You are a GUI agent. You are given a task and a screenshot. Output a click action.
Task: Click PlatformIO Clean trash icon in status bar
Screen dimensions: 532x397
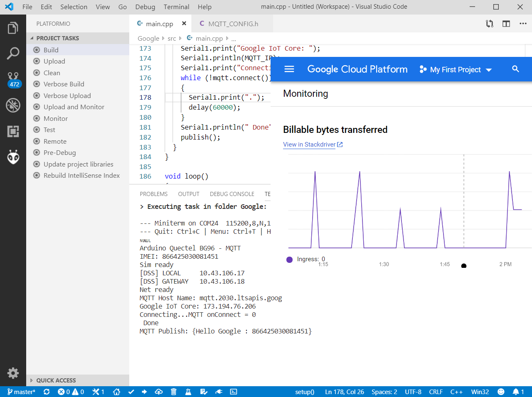click(x=174, y=392)
